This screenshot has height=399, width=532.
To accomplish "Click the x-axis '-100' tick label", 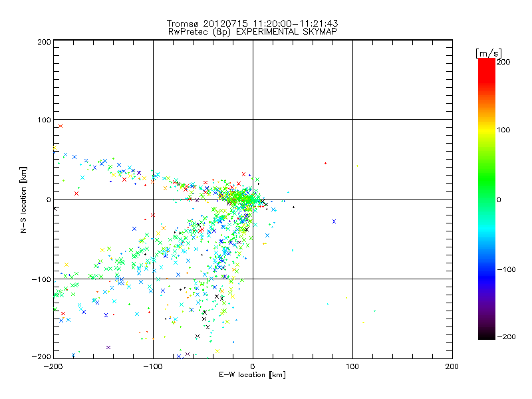I will tap(153, 366).
